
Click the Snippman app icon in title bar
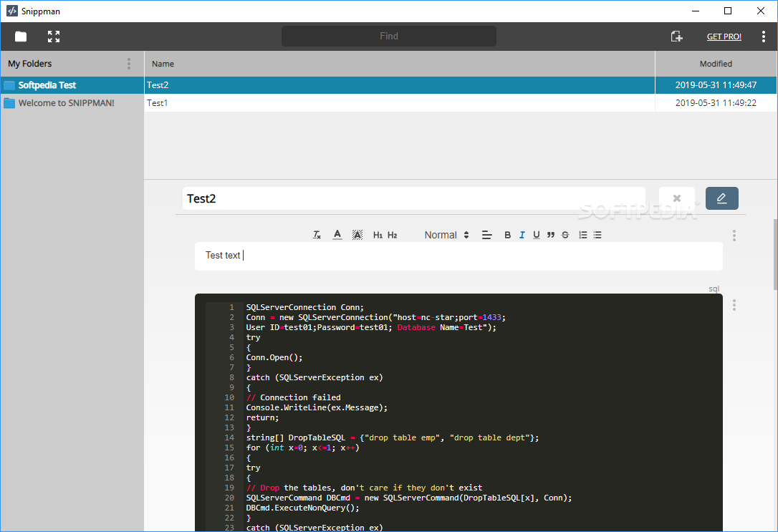coord(12,11)
